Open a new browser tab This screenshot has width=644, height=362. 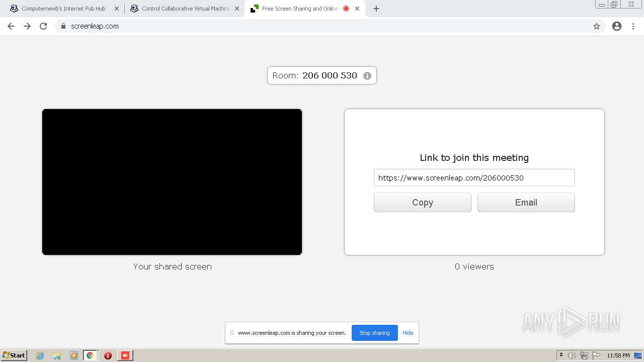376,9
